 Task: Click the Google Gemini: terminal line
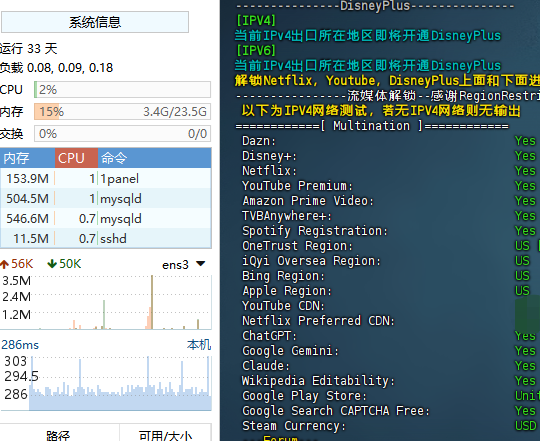[291, 351]
